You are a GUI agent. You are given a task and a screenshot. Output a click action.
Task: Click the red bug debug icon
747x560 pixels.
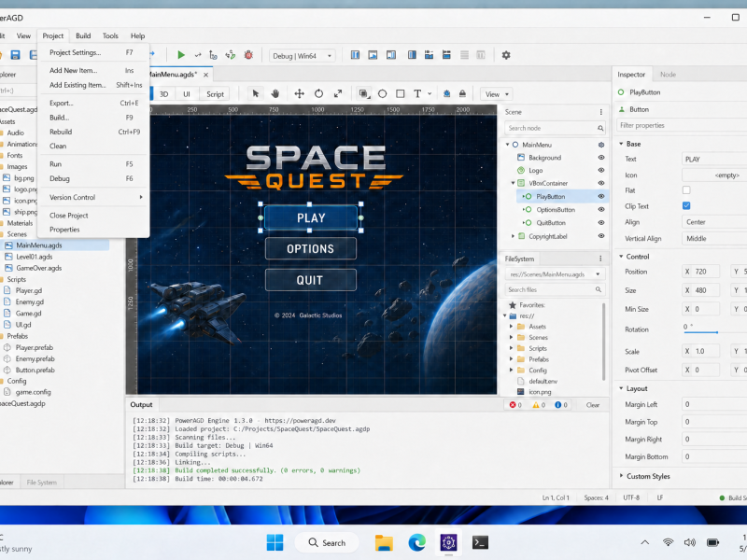pos(248,55)
